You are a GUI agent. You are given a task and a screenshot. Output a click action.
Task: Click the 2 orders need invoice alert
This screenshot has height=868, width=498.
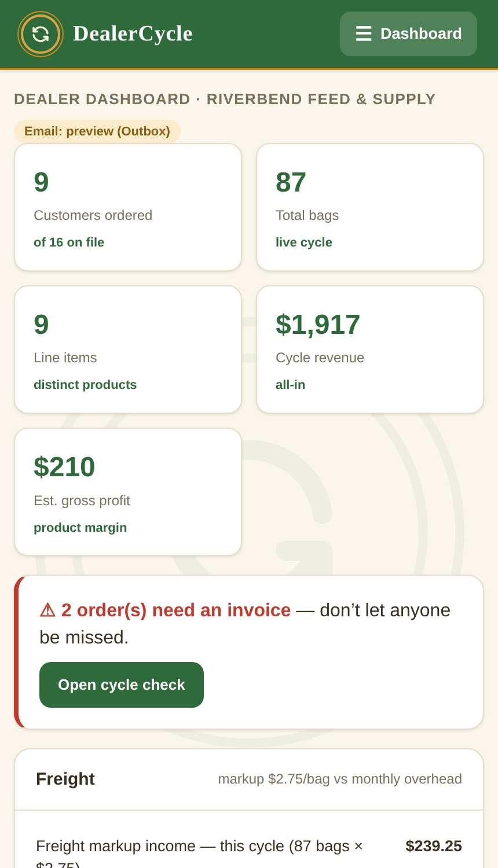(249, 652)
